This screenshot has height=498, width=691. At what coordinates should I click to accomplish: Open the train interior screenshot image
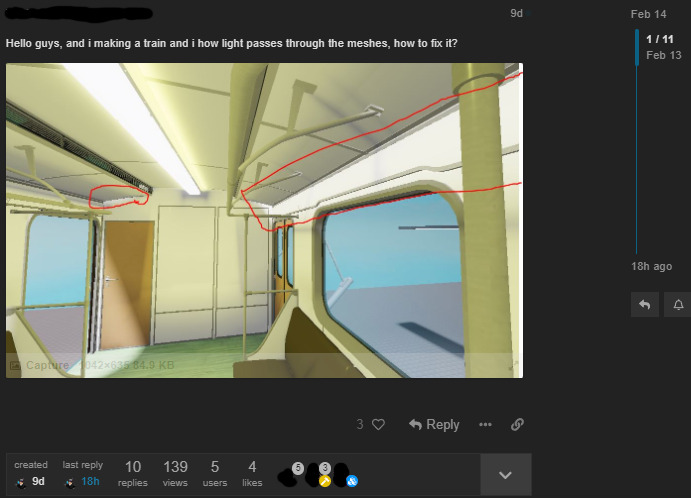264,220
